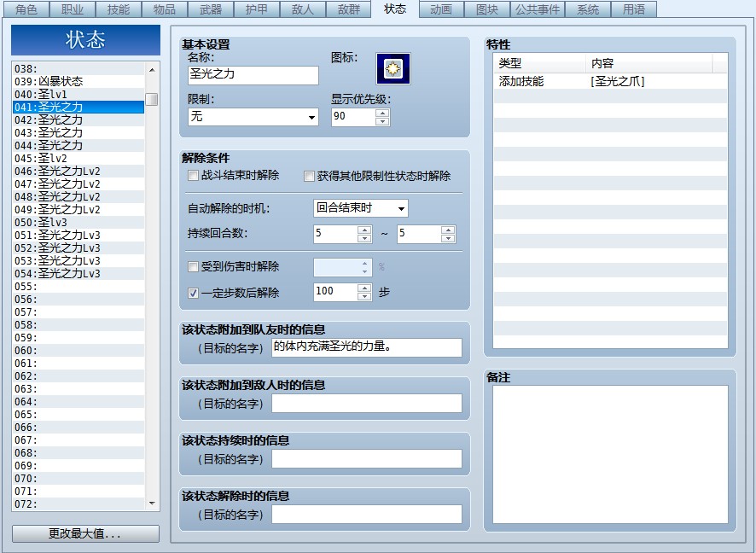
Task: Uncheck 一定步数后解除 checkbox
Action: [x=194, y=293]
